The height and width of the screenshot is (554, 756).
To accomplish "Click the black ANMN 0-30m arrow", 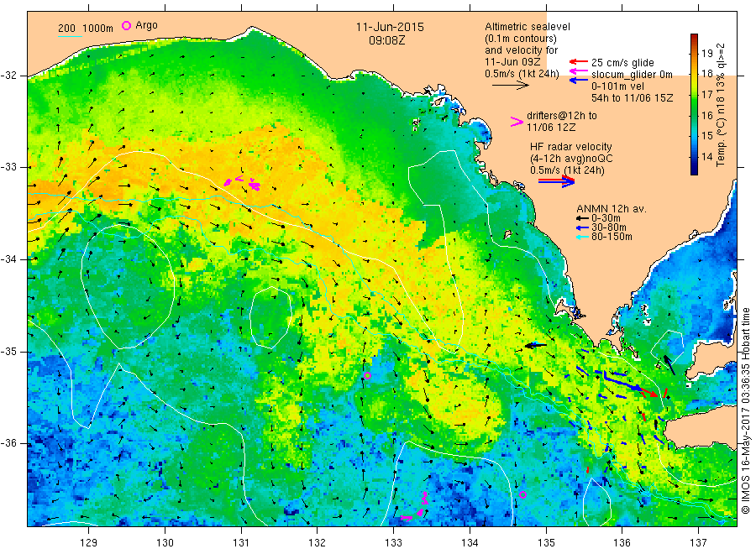I will click(x=582, y=219).
